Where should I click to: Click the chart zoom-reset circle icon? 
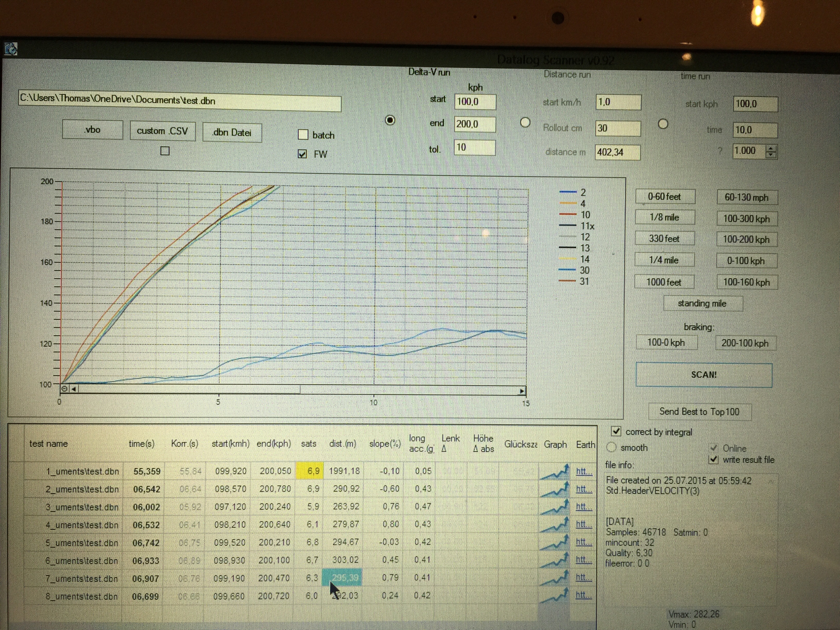pos(65,389)
